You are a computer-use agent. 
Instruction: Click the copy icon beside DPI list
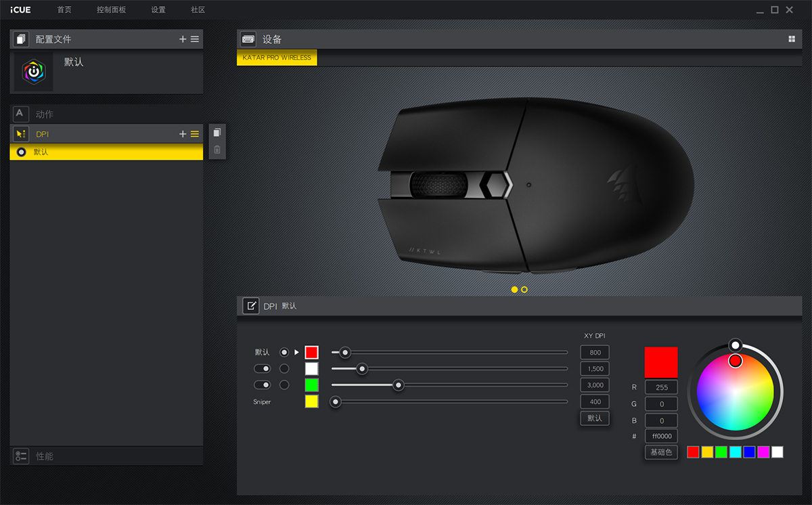[217, 133]
